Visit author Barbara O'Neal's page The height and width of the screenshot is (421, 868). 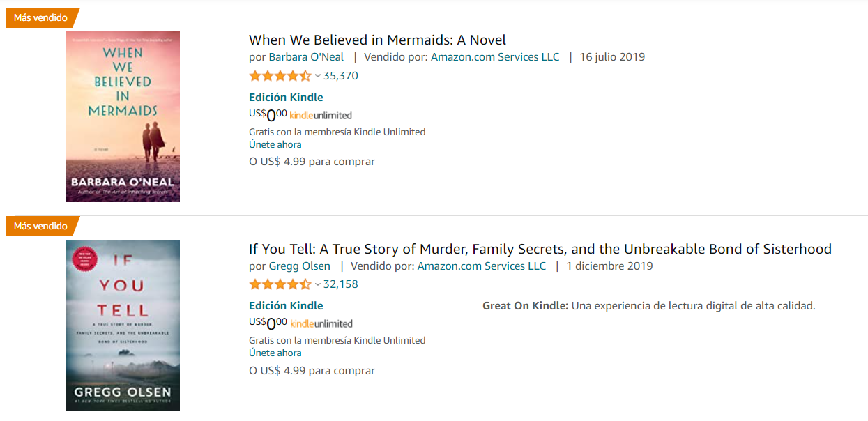[306, 57]
